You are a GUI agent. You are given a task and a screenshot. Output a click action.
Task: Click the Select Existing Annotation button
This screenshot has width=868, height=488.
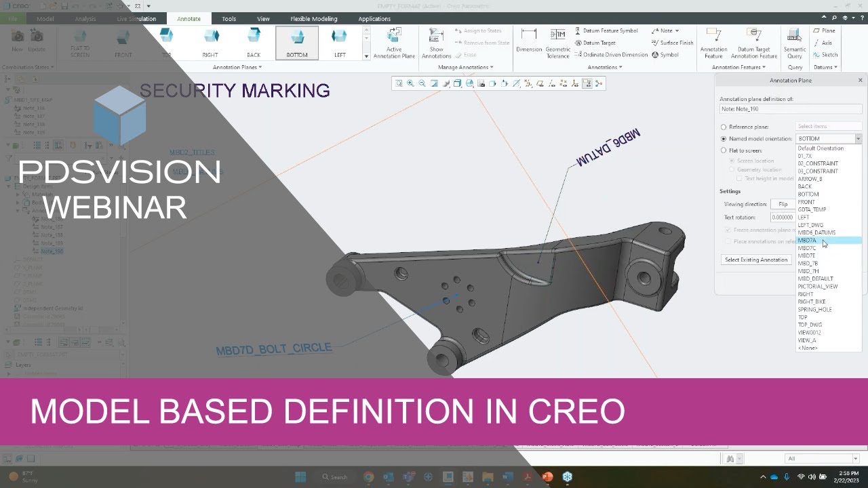[x=756, y=260]
